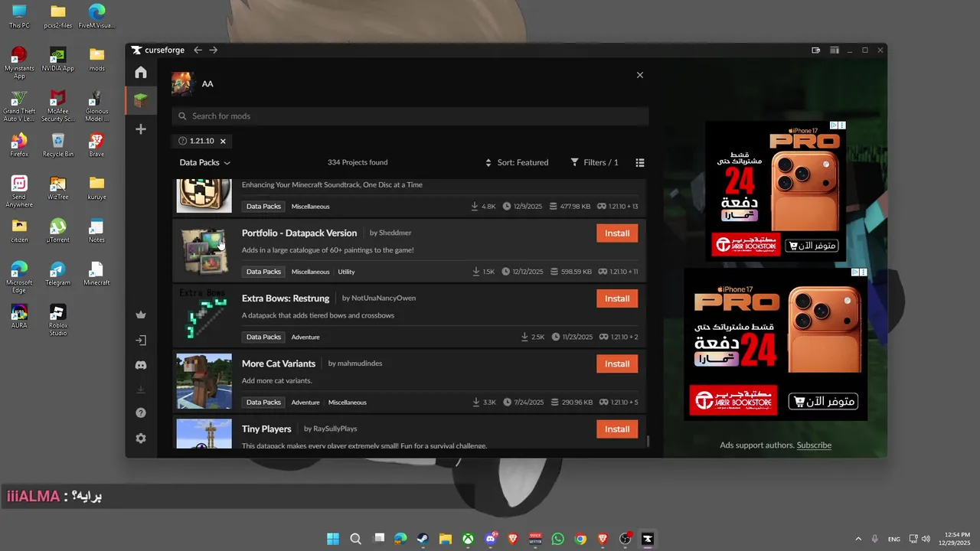Click the Extra Bows thumbnail
Viewport: 980px width, 551px height.
click(204, 315)
